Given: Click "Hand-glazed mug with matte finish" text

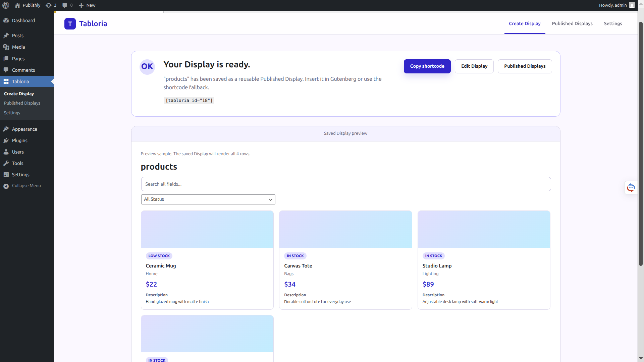Looking at the screenshot, I should 177,302.
